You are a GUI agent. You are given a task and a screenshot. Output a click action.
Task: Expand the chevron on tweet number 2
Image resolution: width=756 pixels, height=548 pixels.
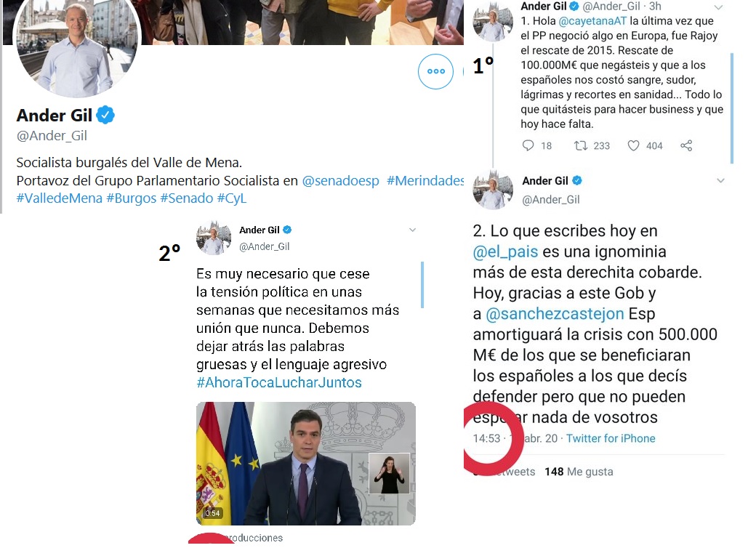click(720, 181)
